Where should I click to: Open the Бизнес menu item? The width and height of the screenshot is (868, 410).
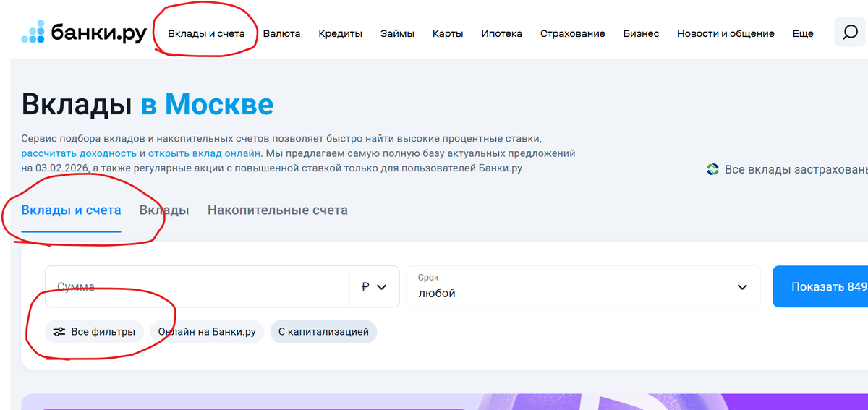click(641, 33)
